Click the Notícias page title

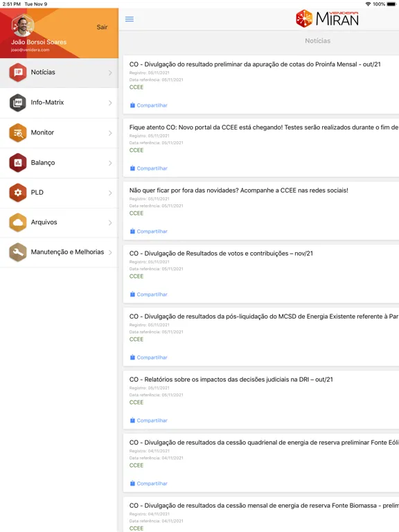[x=317, y=41]
